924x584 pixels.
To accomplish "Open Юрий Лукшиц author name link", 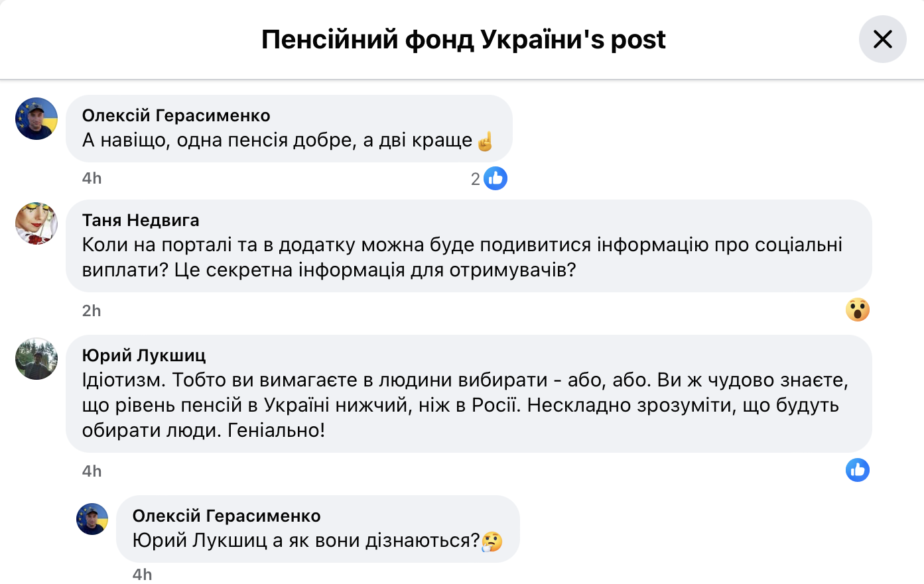I will click(x=144, y=355).
